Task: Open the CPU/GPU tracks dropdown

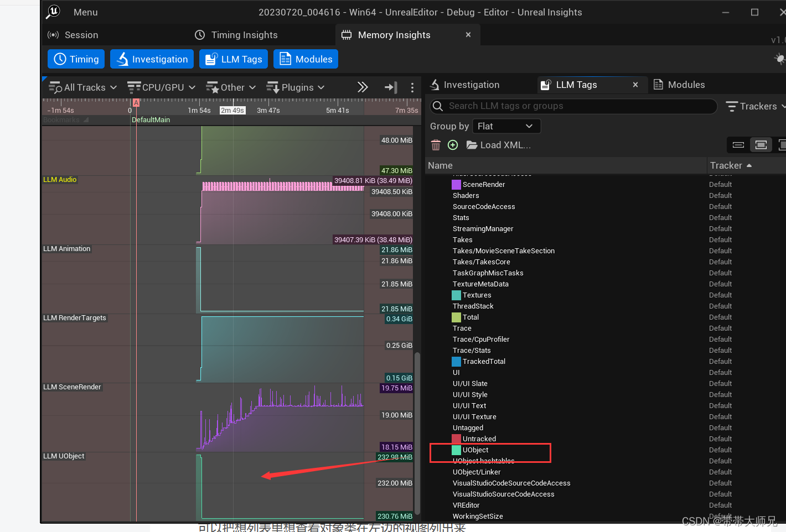Action: coord(161,87)
